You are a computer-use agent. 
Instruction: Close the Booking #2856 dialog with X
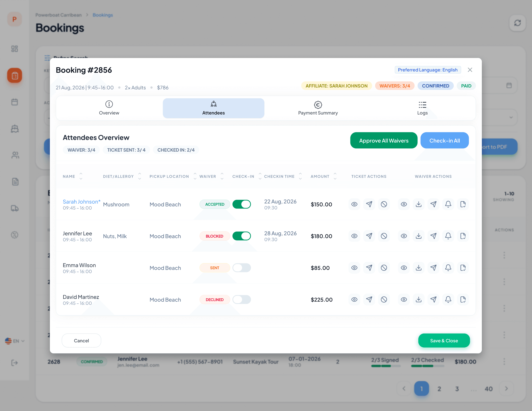coord(470,70)
